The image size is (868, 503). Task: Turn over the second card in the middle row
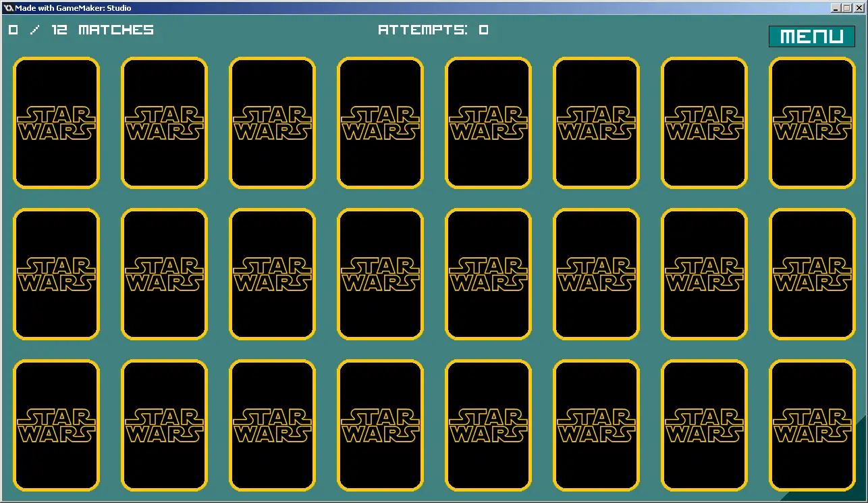point(165,274)
